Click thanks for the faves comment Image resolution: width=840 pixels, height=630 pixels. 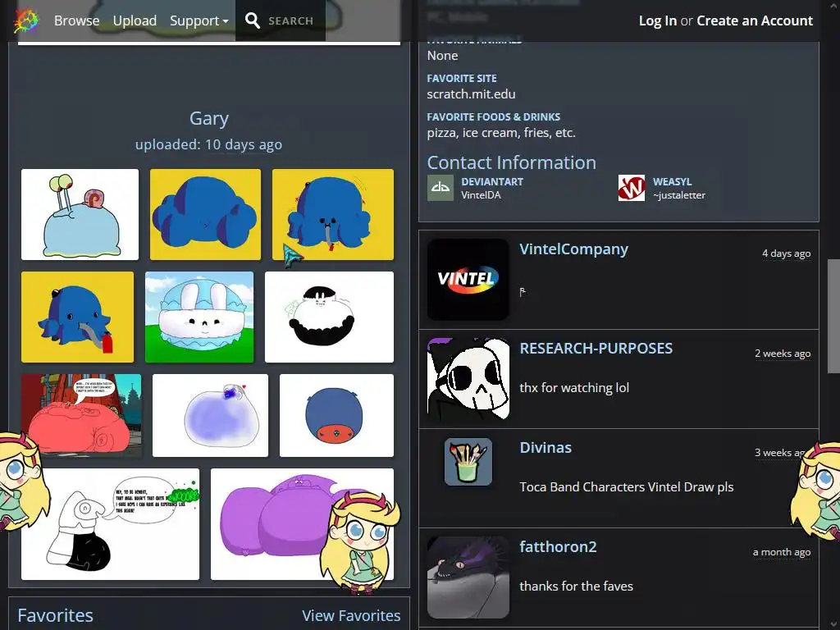click(577, 586)
